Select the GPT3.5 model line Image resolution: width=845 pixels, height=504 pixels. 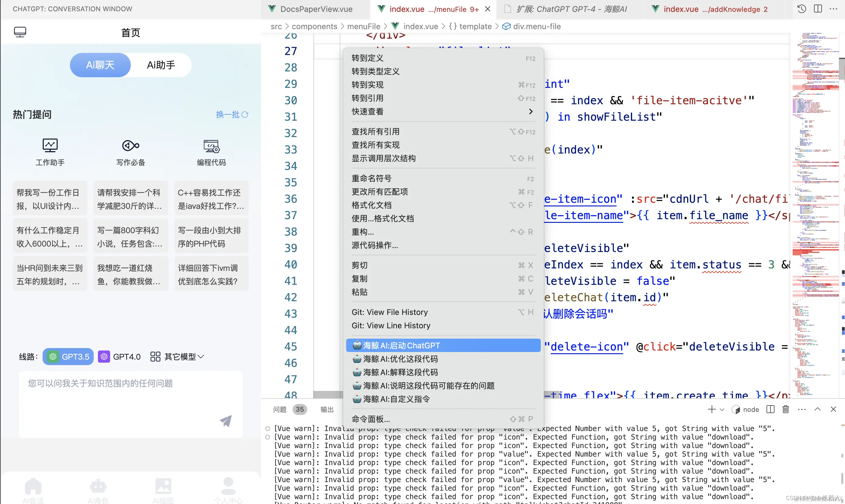pyautogui.click(x=68, y=357)
